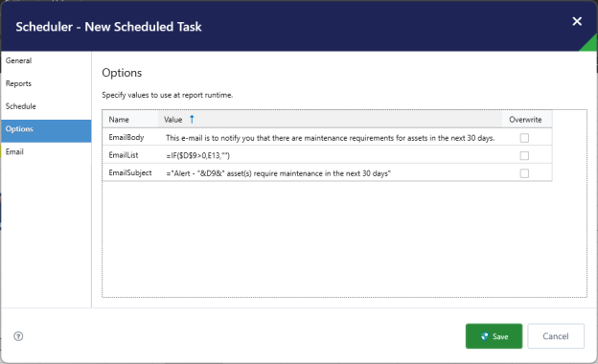Cancel the scheduled task dialog
The height and width of the screenshot is (364, 598).
point(556,336)
